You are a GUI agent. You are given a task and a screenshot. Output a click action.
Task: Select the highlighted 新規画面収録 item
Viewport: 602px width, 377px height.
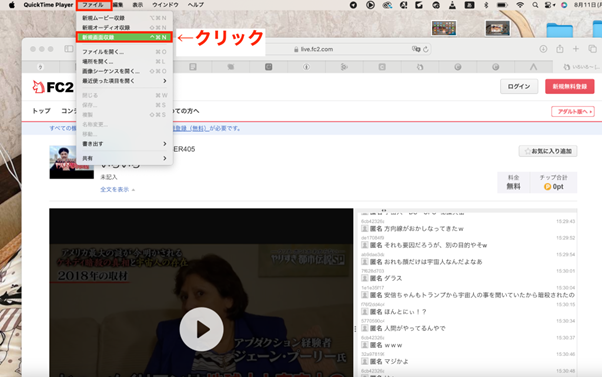point(124,37)
